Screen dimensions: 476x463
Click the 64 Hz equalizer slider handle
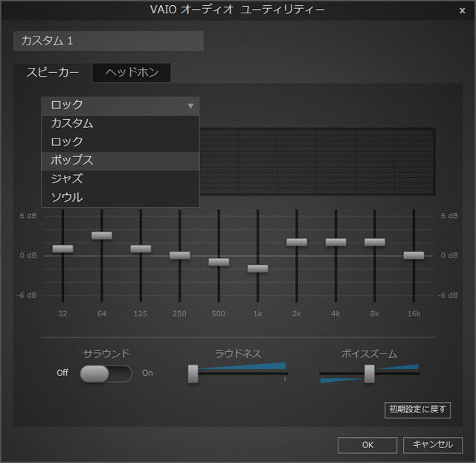tap(102, 235)
